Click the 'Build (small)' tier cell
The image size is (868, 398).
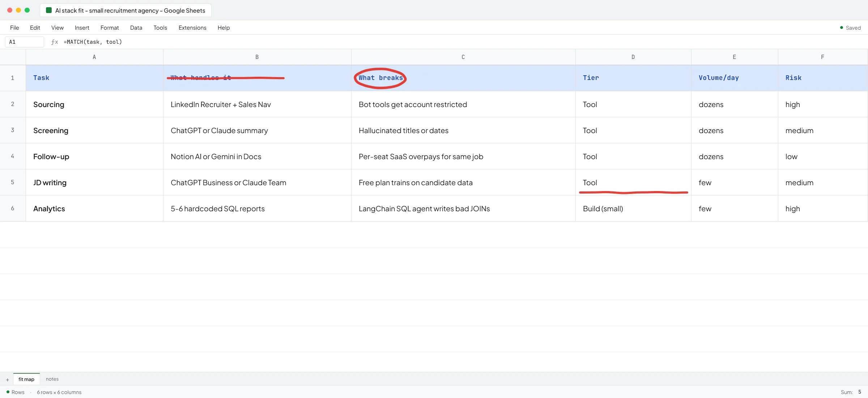click(633, 208)
